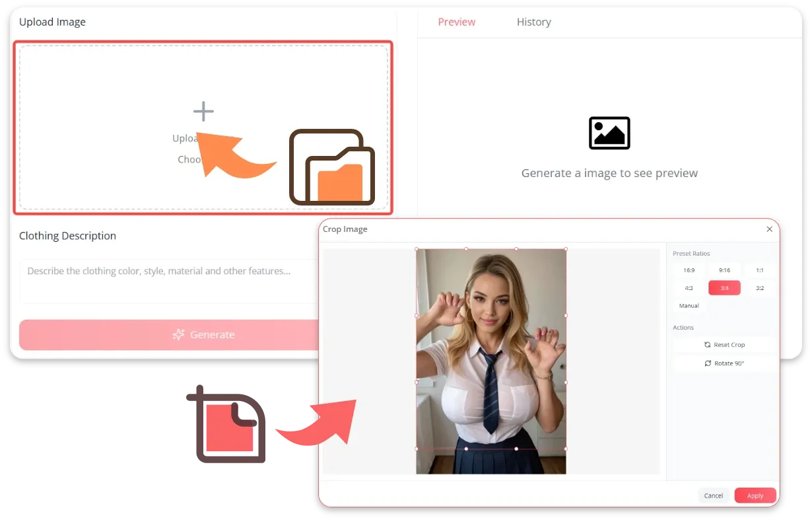Switch to the Manual crop ratio
The height and width of the screenshot is (520, 812).
point(689,306)
